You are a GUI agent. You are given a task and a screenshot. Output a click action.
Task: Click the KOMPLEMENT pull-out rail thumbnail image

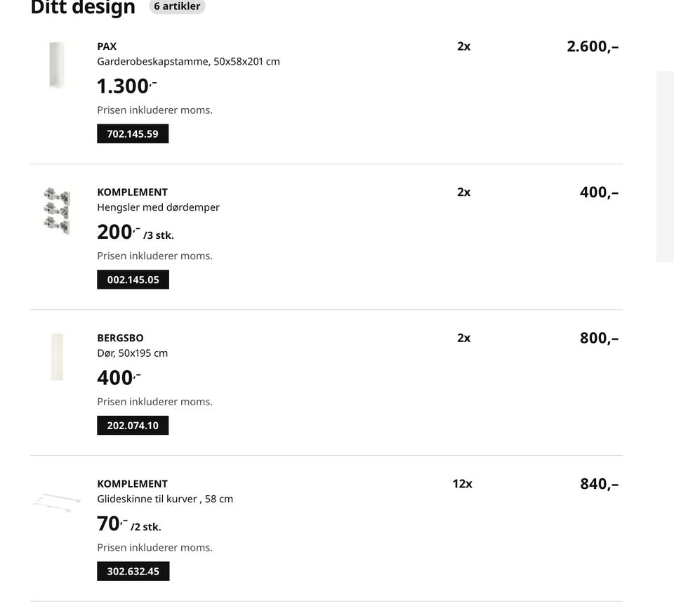click(53, 502)
